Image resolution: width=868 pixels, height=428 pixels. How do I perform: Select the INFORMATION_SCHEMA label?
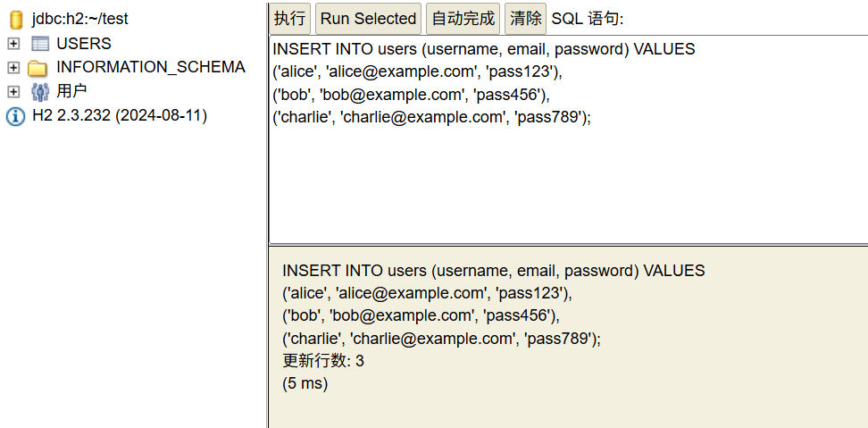[151, 67]
